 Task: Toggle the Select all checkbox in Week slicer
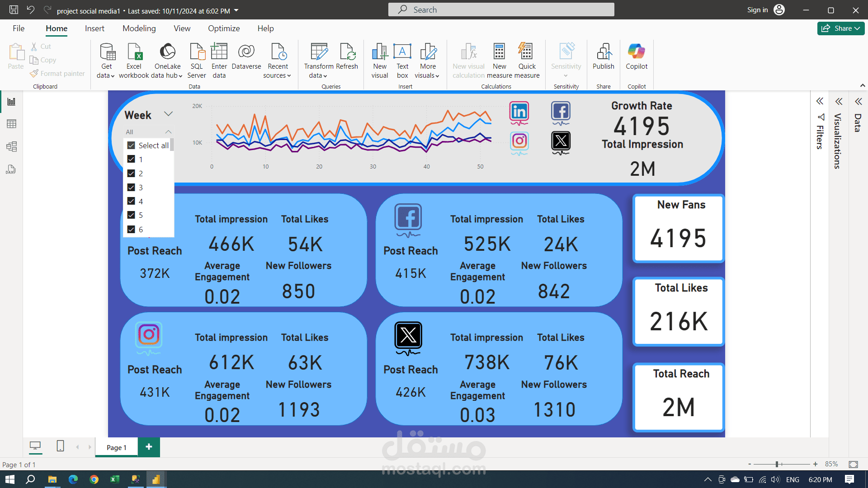pos(131,145)
